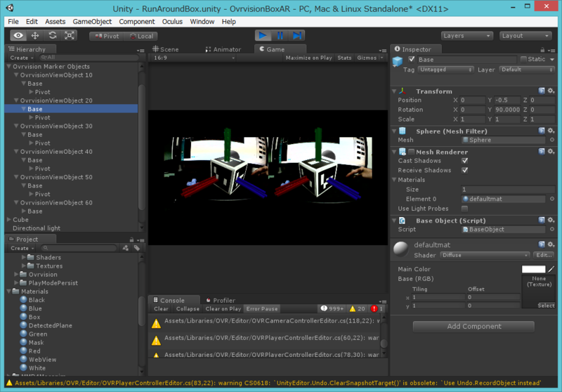562x392 pixels.
Task: Toggle warning messages filter 20
Action: pyautogui.click(x=358, y=308)
